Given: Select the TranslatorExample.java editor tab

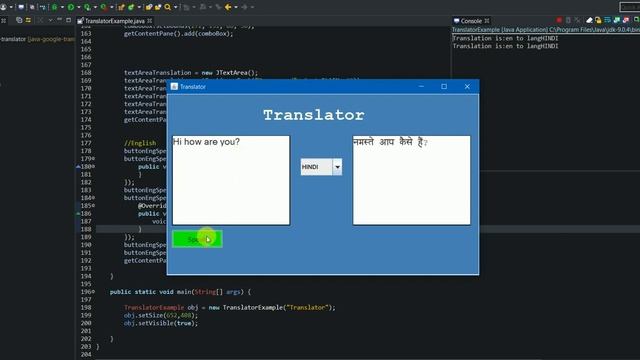Looking at the screenshot, I should pos(114,20).
